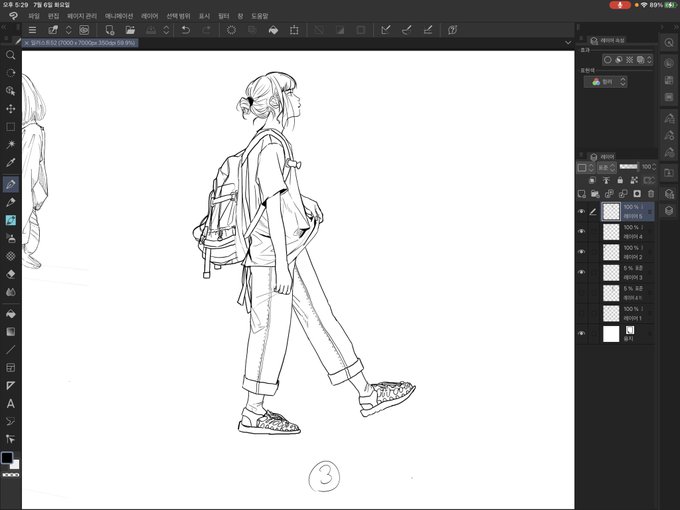
Task: Open the Layer menu
Action: point(150,16)
